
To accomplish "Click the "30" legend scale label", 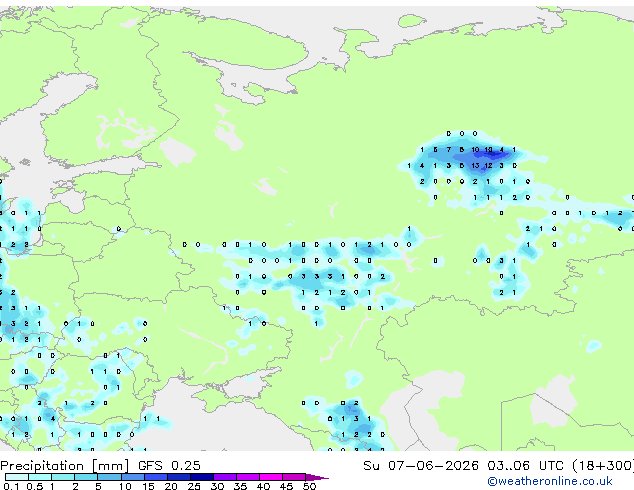I will click(x=217, y=486).
